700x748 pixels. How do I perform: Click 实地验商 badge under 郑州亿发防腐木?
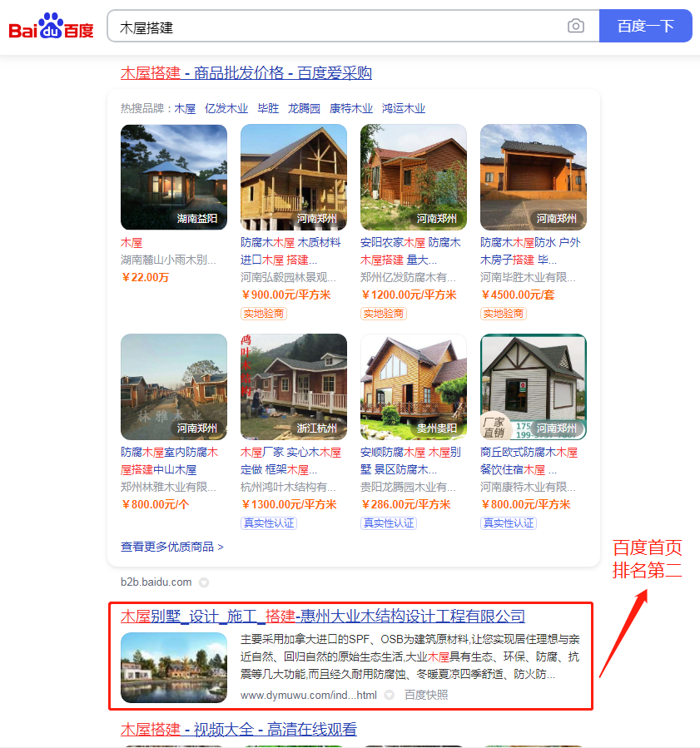383,314
